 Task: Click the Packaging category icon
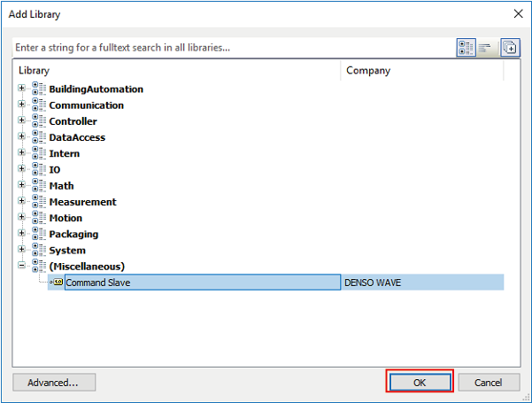coord(38,234)
